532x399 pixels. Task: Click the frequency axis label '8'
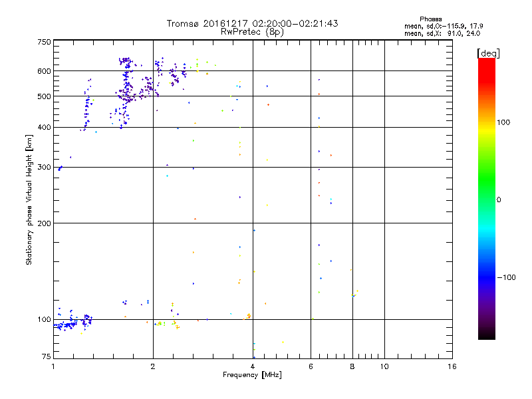pos(352,366)
